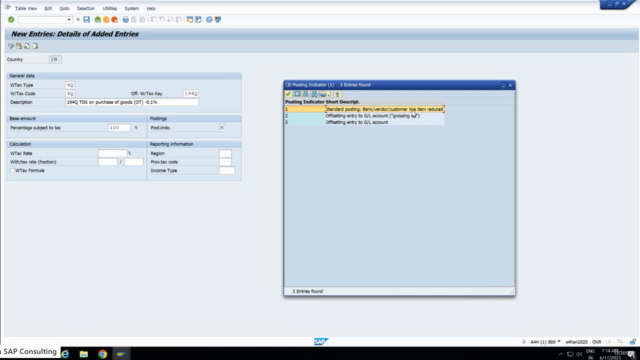Click the status bar expand arrow near A4H
The width and height of the screenshot is (640, 360).
[x=524, y=342]
